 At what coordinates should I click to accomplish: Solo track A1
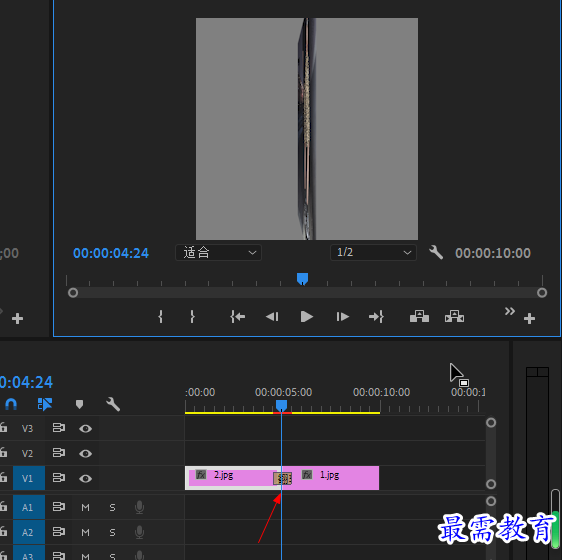tap(112, 507)
